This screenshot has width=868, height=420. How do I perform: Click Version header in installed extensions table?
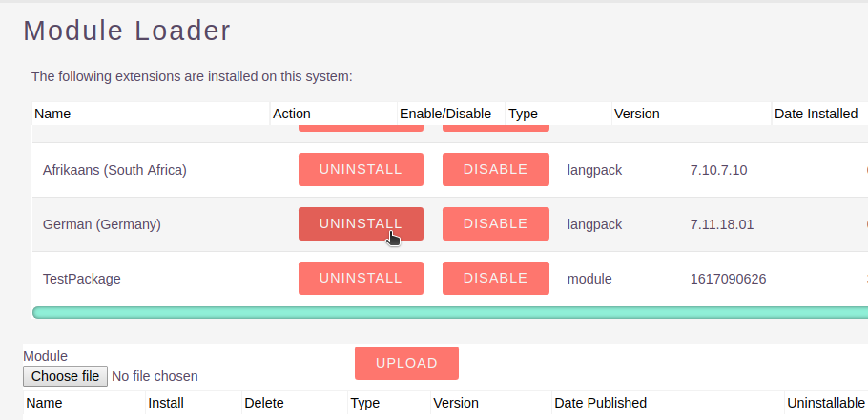pyautogui.click(x=637, y=114)
